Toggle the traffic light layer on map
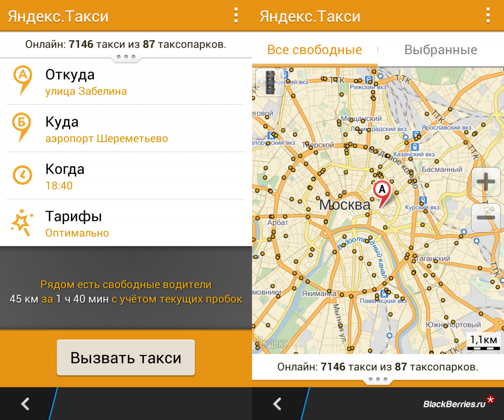The image size is (504, 420). click(x=270, y=83)
